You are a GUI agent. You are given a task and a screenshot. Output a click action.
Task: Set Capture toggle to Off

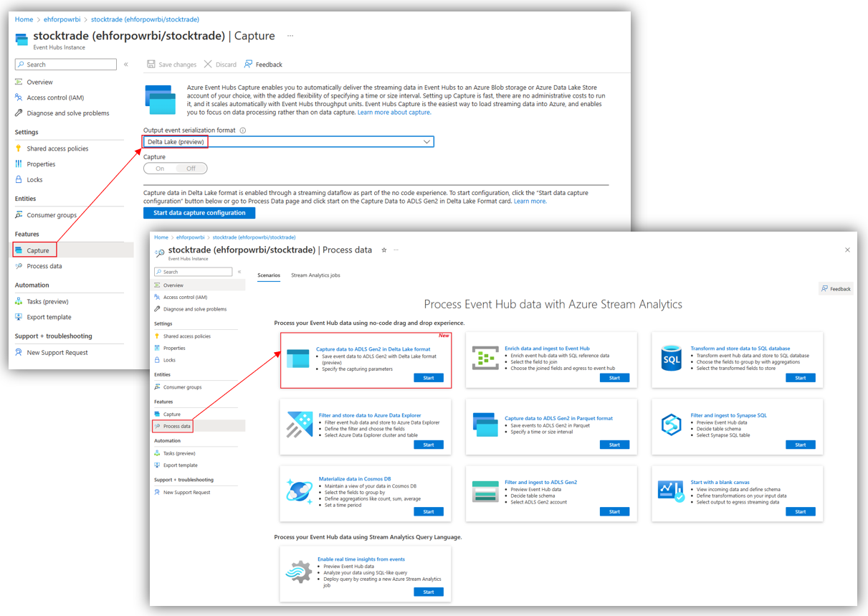tap(191, 169)
